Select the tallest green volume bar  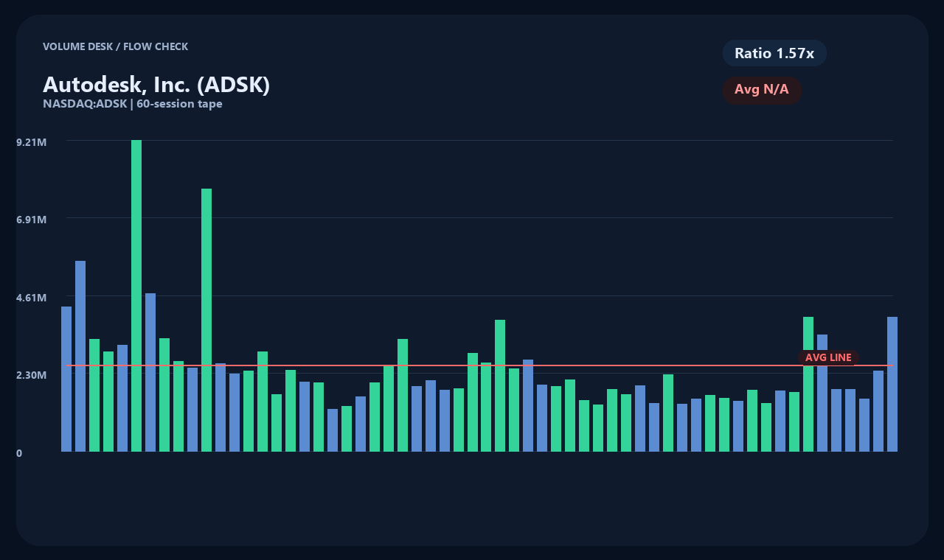tap(136, 295)
